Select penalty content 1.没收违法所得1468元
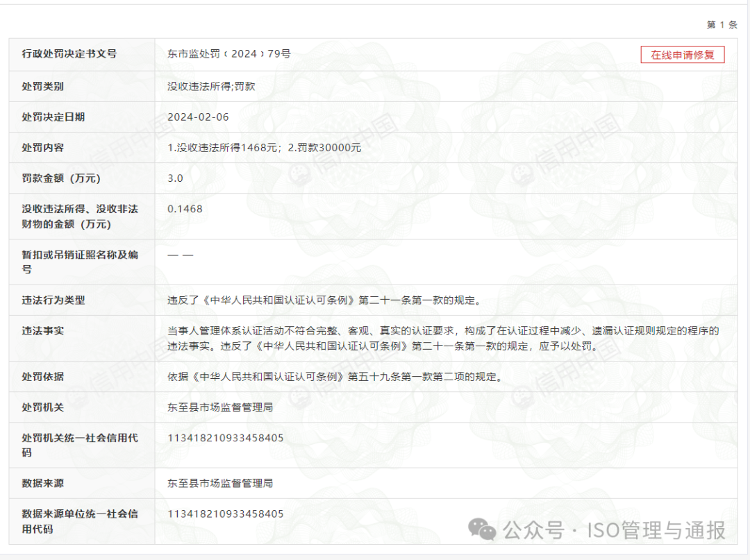750x560 pixels. point(222,147)
